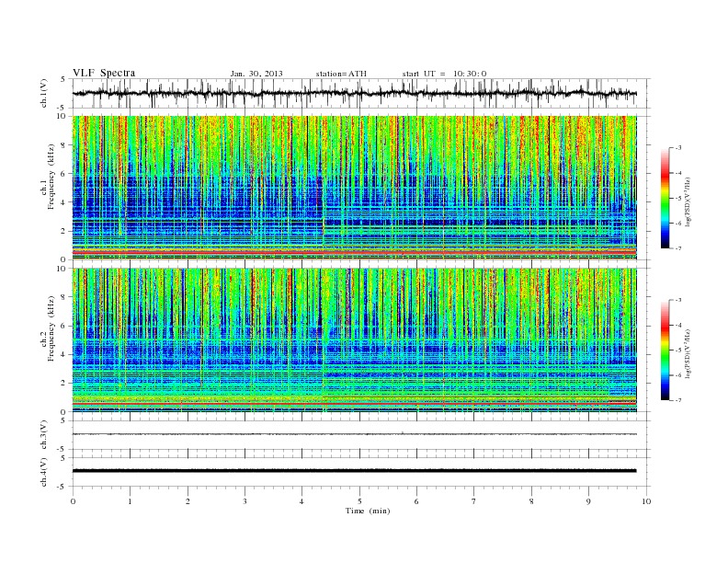Click the time axis tick label "2"

[188, 501]
